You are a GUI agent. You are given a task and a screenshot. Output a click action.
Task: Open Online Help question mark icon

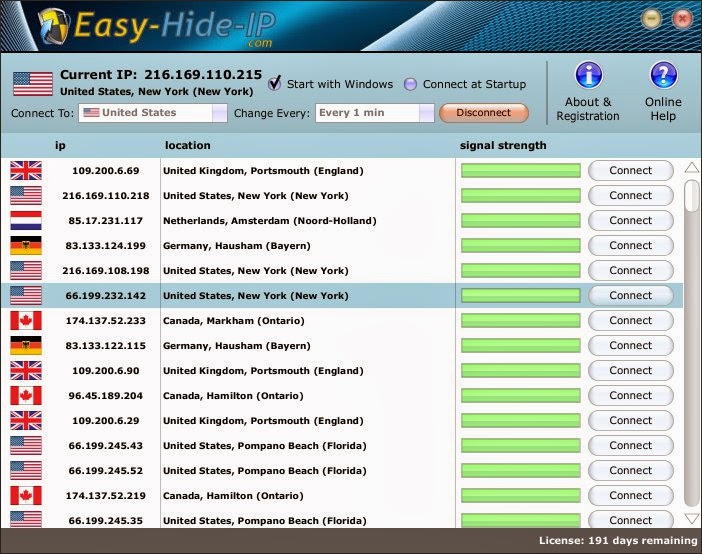[x=663, y=75]
